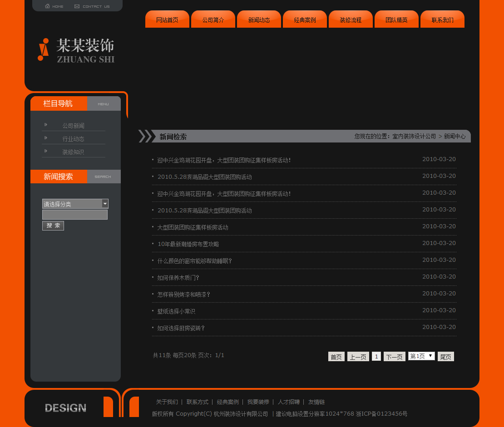Image resolution: width=504 pixels, height=427 pixels.
Task: Click the HOME icon at top left
Action: [49, 6]
